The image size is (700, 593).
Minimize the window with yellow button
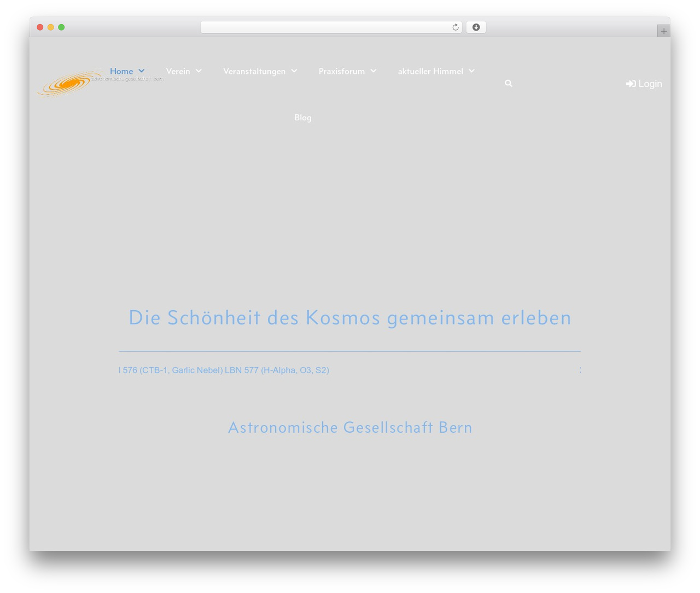51,27
